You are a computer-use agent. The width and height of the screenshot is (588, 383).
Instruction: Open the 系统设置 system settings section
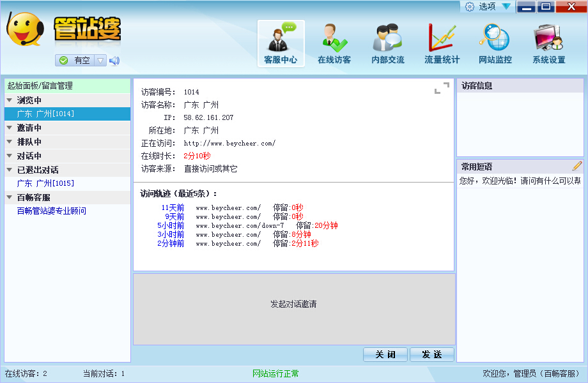click(x=548, y=44)
